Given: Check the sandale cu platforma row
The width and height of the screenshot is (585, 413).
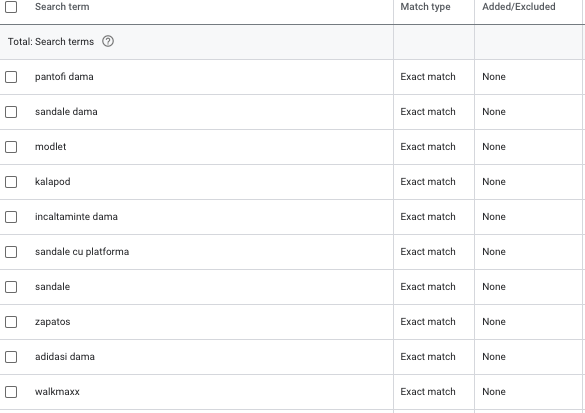Looking at the screenshot, I should 11,252.
